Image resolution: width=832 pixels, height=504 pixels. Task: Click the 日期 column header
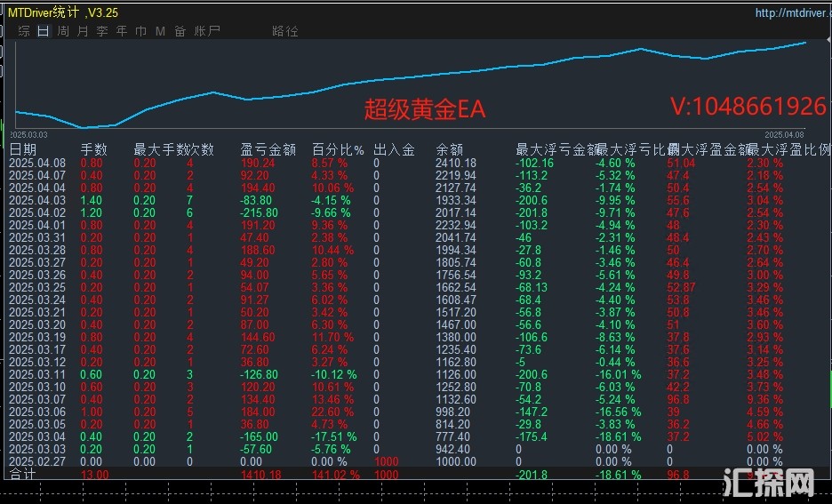coord(23,150)
